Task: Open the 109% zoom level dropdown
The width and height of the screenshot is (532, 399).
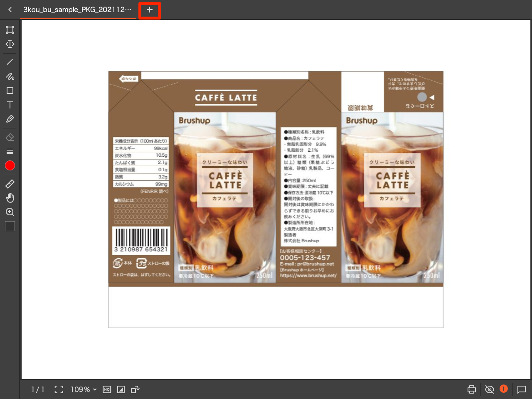Action: (x=84, y=389)
